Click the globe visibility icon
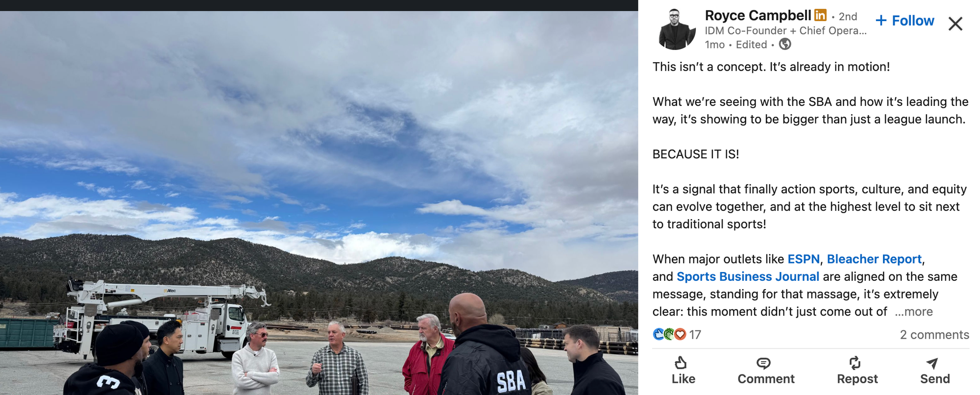 pyautogui.click(x=785, y=44)
